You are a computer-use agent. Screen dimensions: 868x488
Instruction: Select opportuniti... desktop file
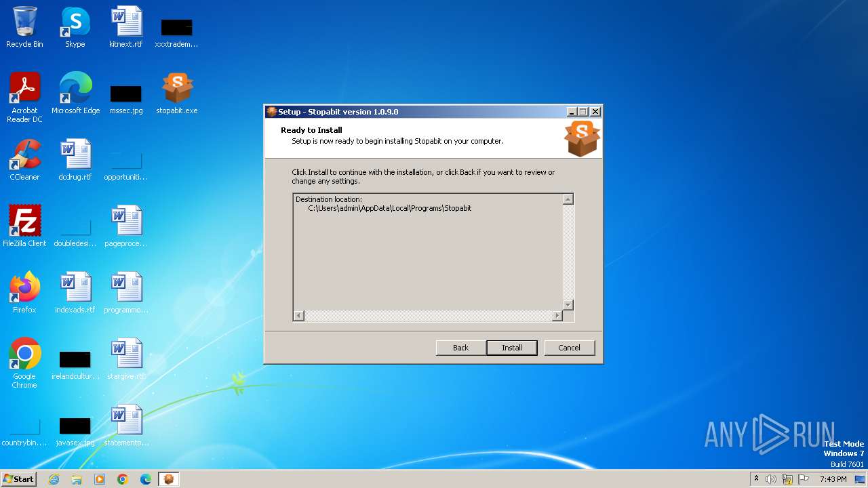(126, 165)
